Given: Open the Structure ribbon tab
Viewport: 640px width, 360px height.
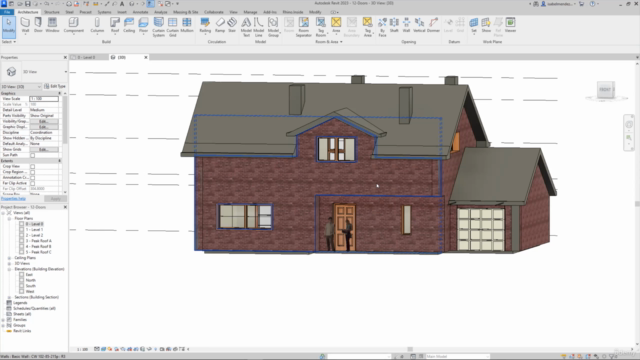Looking at the screenshot, I should pyautogui.click(x=52, y=12).
